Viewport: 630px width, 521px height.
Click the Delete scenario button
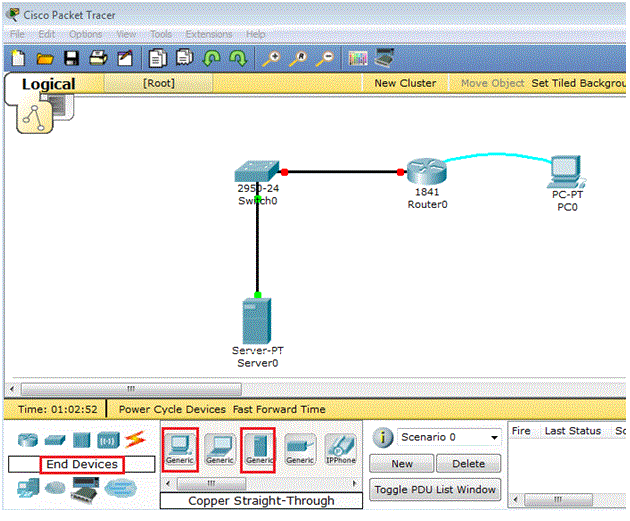[x=468, y=464]
